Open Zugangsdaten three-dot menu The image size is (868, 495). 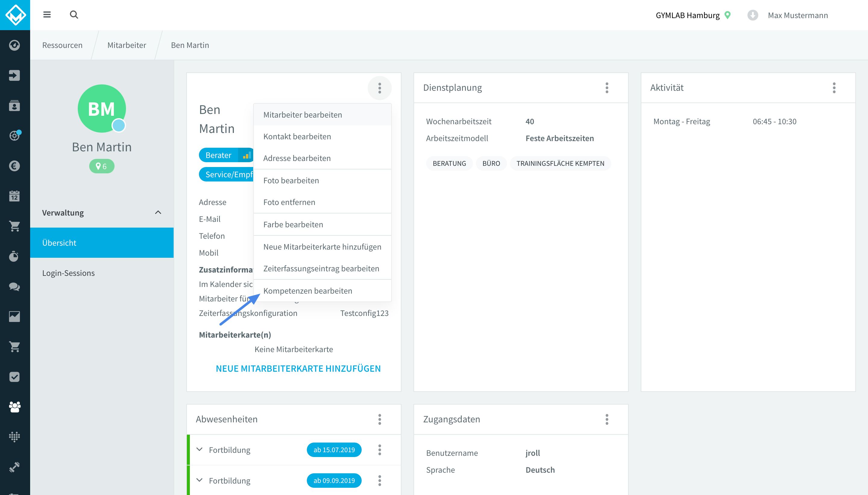[607, 419]
